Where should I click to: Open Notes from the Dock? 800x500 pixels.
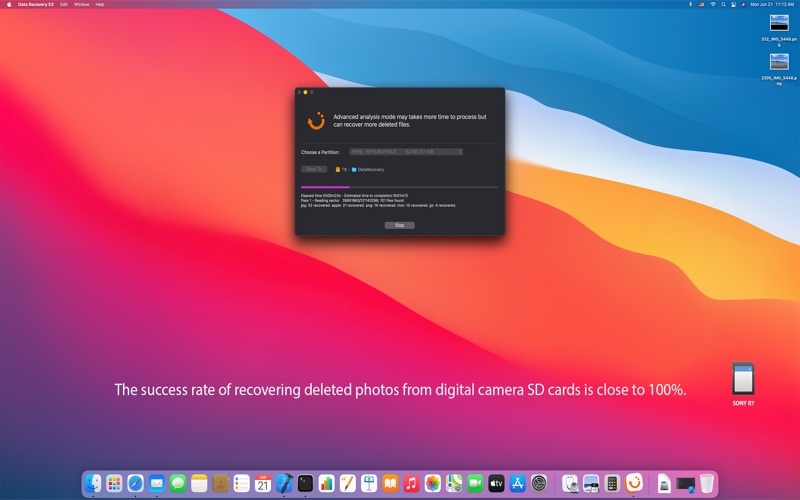[x=199, y=483]
